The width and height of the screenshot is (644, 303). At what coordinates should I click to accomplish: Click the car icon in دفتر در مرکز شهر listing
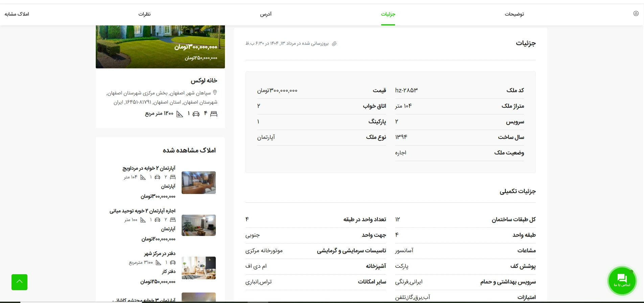point(172,262)
